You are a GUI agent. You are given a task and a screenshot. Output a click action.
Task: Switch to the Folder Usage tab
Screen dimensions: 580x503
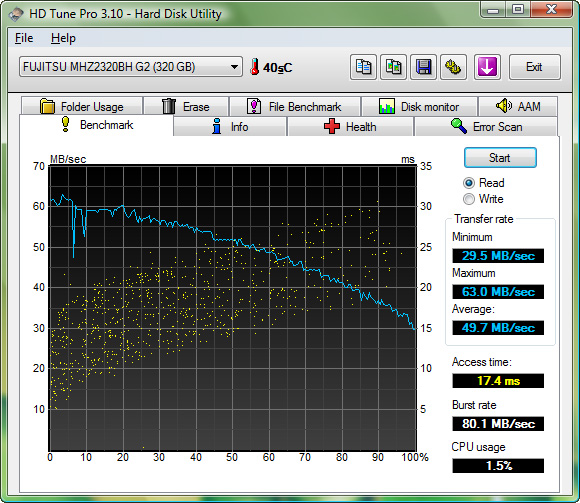(x=82, y=107)
